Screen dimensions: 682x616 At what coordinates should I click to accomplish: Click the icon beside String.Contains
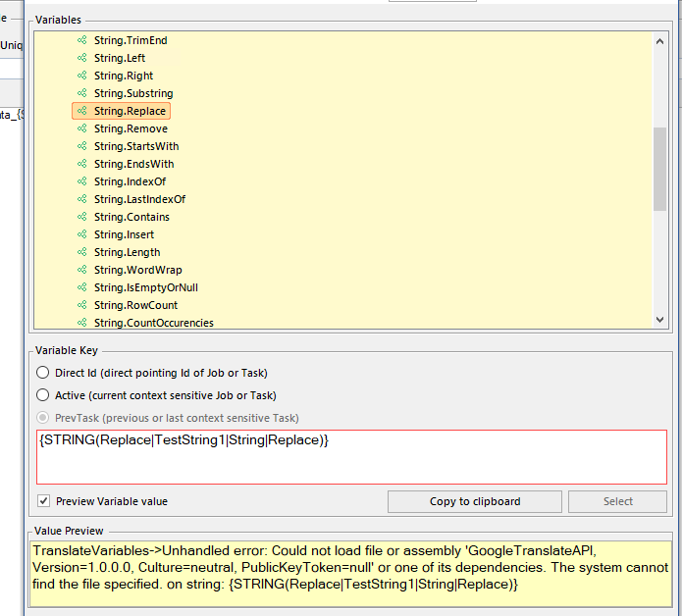[82, 217]
